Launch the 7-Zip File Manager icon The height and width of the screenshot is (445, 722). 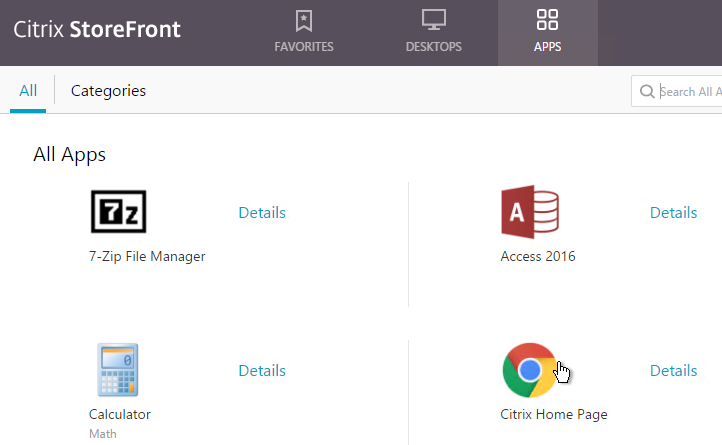click(118, 211)
